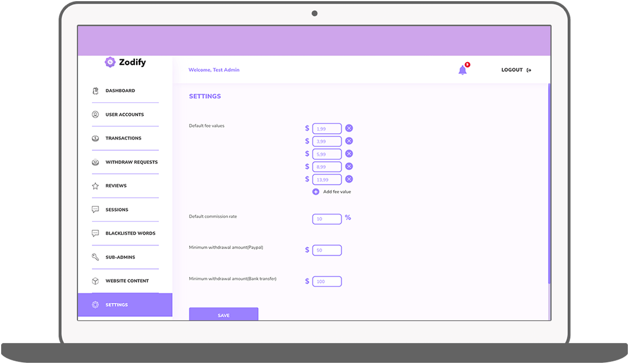Click Minimum withdrawal amount(Paypal) label

click(226, 247)
